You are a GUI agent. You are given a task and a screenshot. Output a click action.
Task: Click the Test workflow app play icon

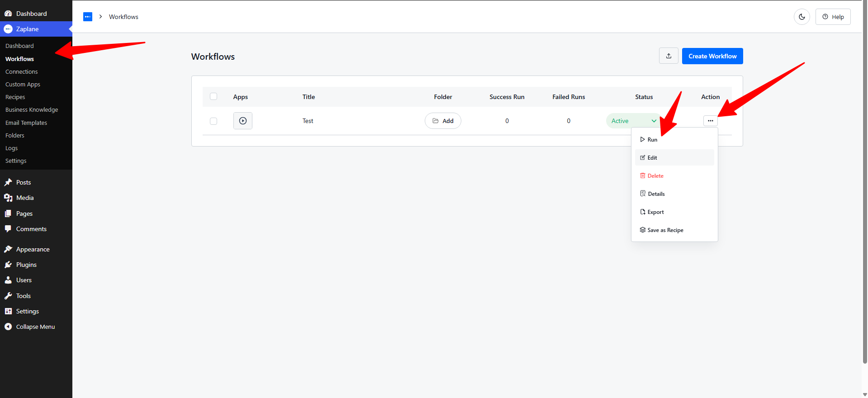coord(243,121)
